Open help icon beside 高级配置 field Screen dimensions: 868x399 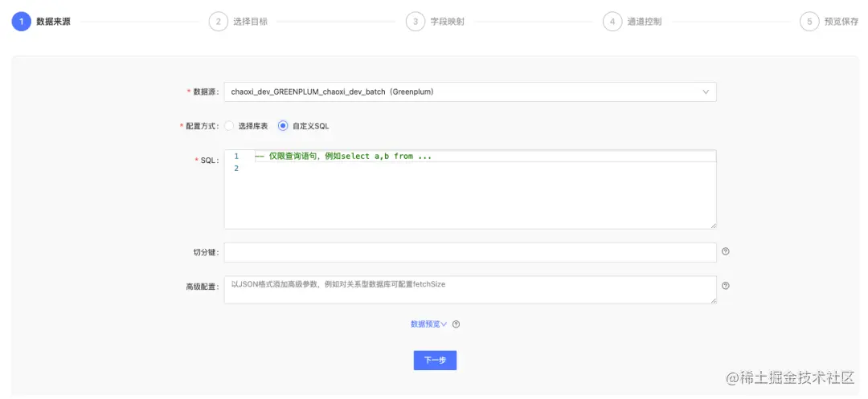[x=726, y=286]
